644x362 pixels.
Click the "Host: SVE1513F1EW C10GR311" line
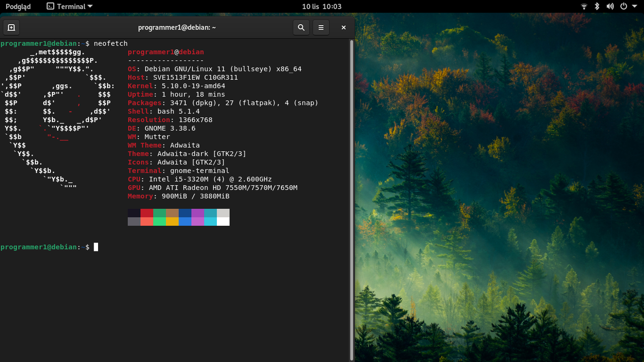point(183,77)
